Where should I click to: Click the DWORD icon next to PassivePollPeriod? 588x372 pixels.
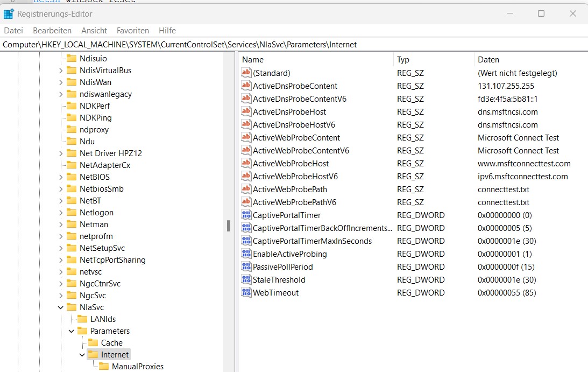click(246, 266)
